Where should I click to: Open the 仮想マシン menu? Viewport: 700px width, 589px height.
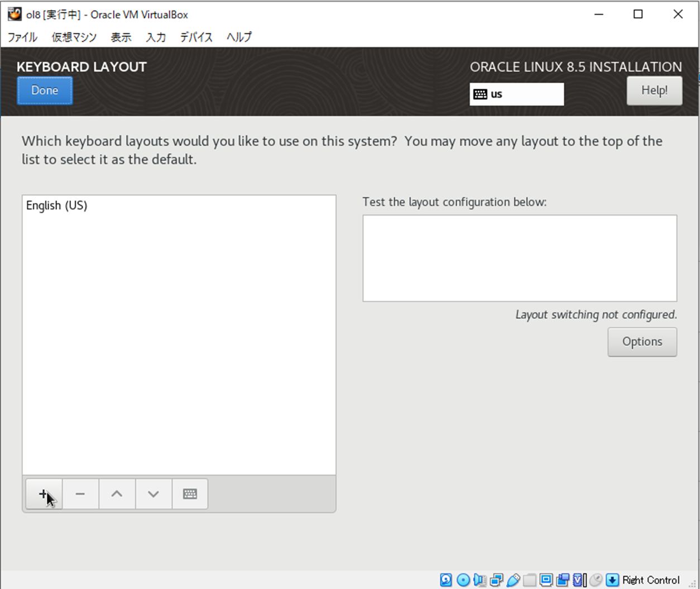(74, 37)
